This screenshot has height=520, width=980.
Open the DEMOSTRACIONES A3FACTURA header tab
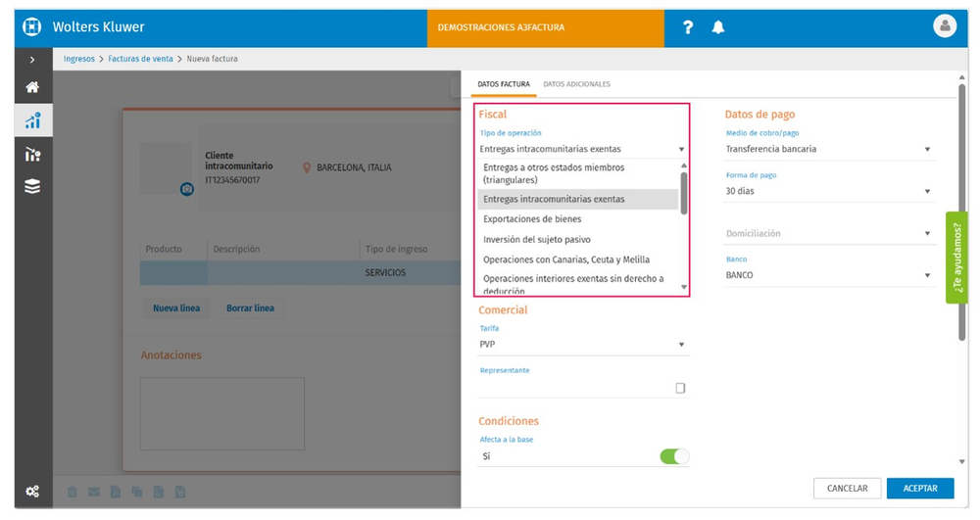(x=545, y=27)
